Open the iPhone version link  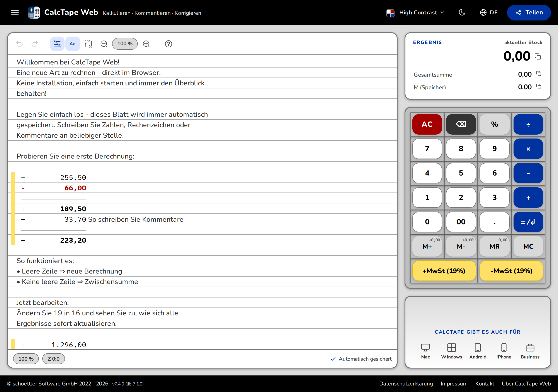point(504,351)
